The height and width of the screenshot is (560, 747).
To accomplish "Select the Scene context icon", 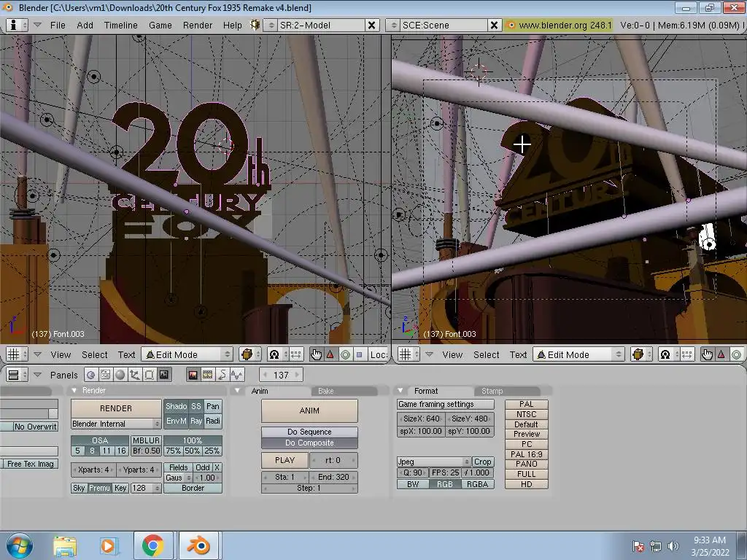I will [164, 375].
